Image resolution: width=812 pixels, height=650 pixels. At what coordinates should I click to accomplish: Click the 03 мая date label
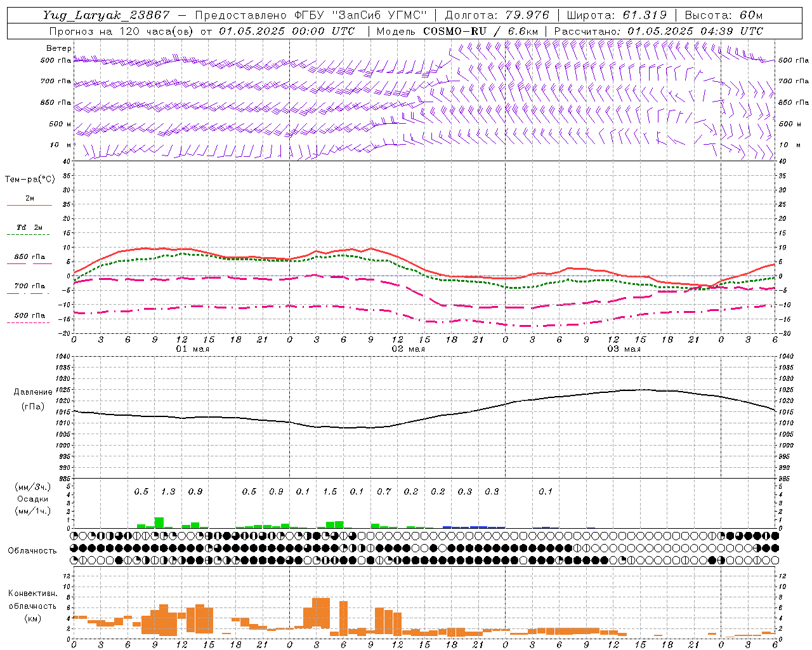624,349
